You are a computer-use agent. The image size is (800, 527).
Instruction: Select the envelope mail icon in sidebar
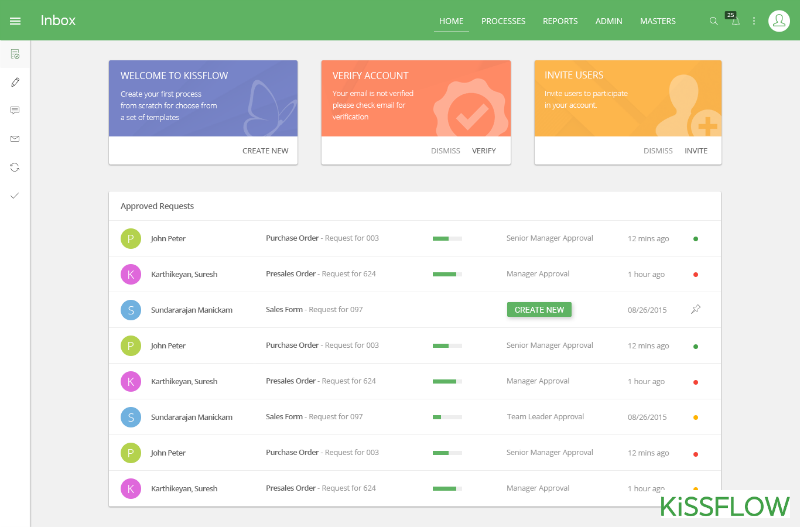tap(15, 138)
